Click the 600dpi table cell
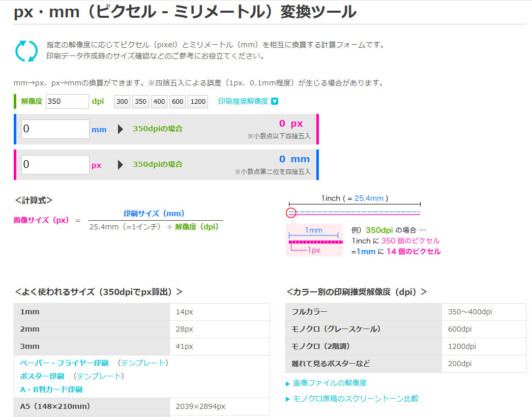Screen dimensions: 532x417 (484, 329)
